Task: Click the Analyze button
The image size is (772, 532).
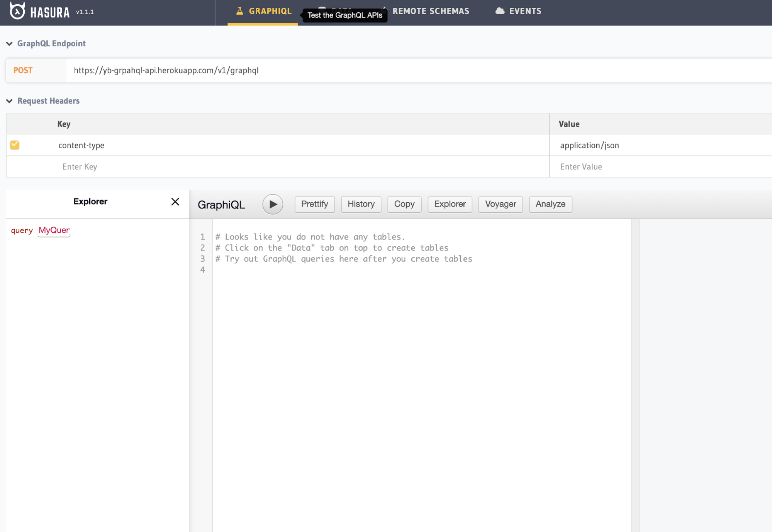Action: click(550, 204)
